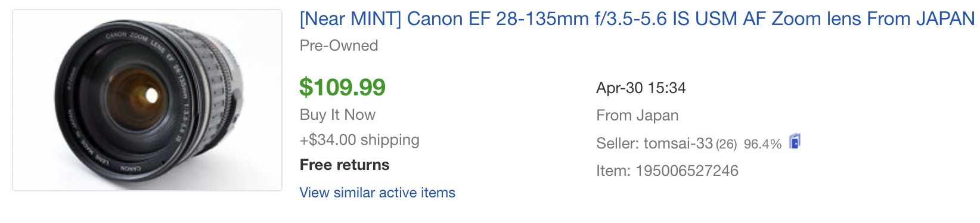The image size is (980, 223).
Task: Click the "Item:" label text
Action: (613, 171)
